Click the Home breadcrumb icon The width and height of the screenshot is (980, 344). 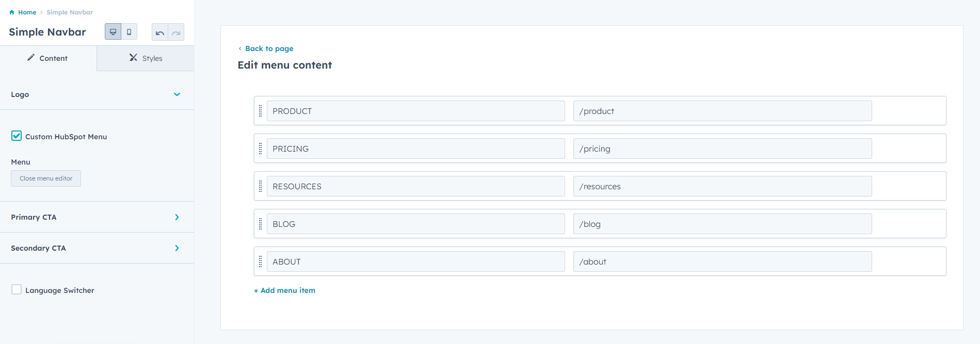click(x=12, y=12)
